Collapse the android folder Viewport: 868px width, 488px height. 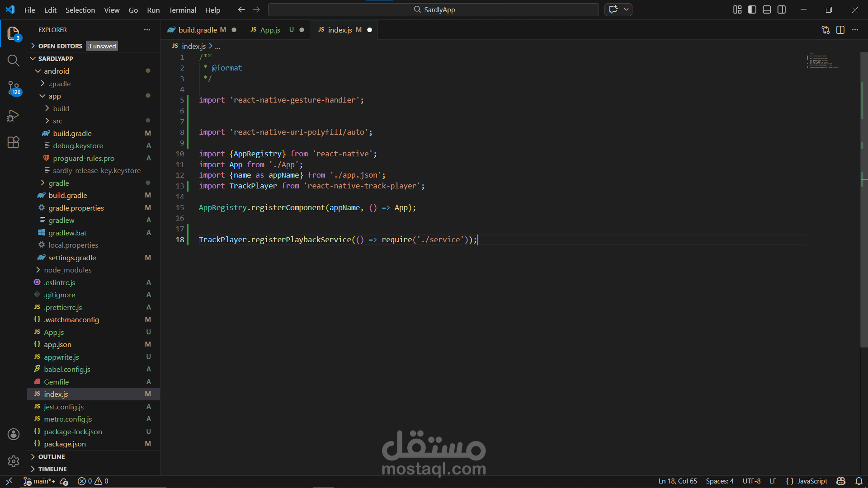tap(56, 71)
